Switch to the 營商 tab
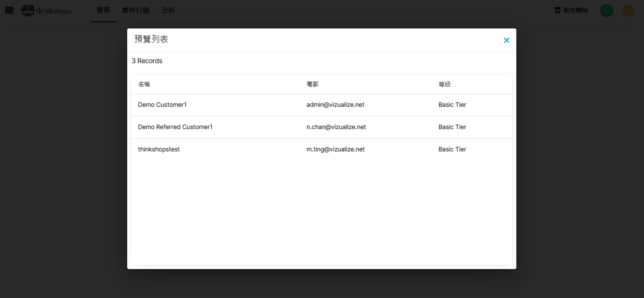Screen dimensions: 644x298 tap(103, 10)
